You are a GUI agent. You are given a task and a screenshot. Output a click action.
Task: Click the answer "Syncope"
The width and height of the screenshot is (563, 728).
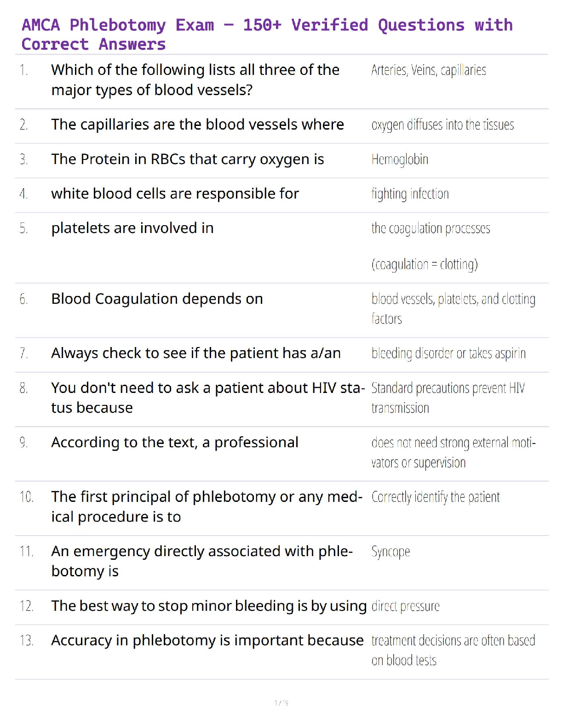(391, 552)
